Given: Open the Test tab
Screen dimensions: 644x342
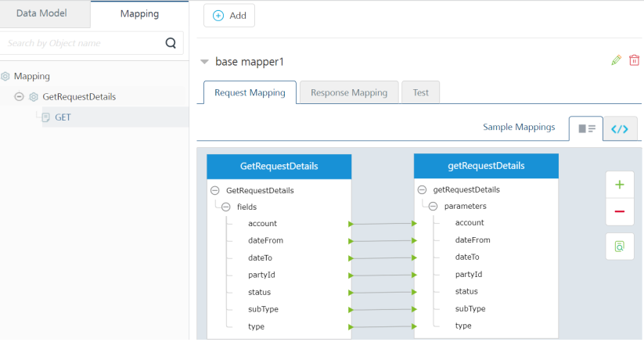Looking at the screenshot, I should 420,92.
